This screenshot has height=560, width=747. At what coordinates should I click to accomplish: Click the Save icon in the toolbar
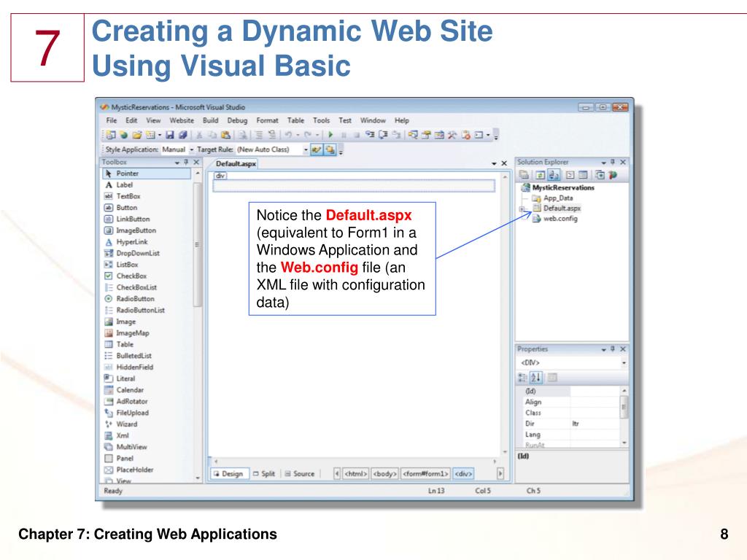pos(170,135)
